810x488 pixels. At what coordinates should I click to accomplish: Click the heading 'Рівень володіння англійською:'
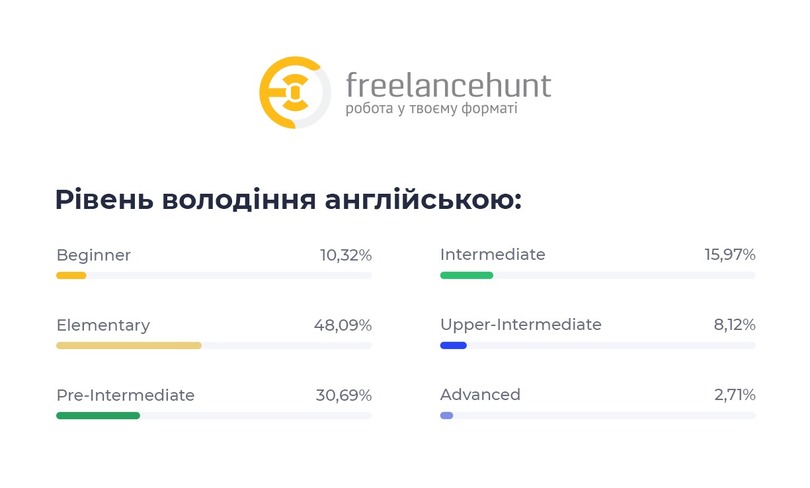click(288, 200)
